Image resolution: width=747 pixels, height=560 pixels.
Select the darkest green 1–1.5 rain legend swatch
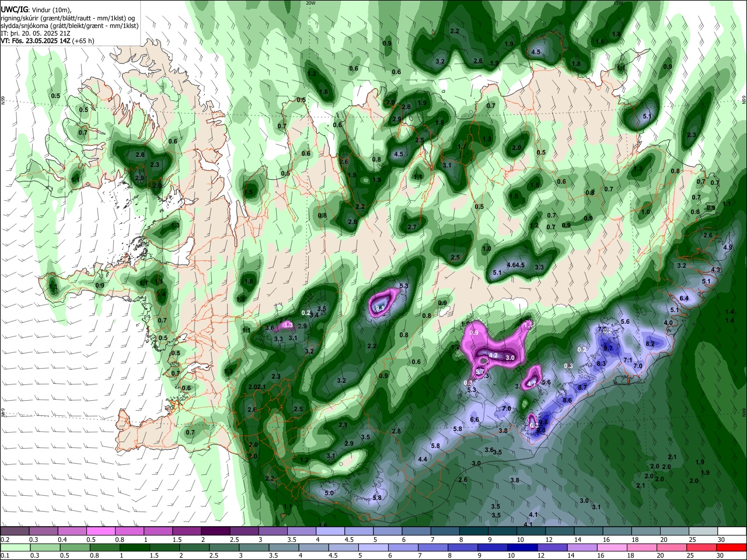pyautogui.click(x=134, y=547)
